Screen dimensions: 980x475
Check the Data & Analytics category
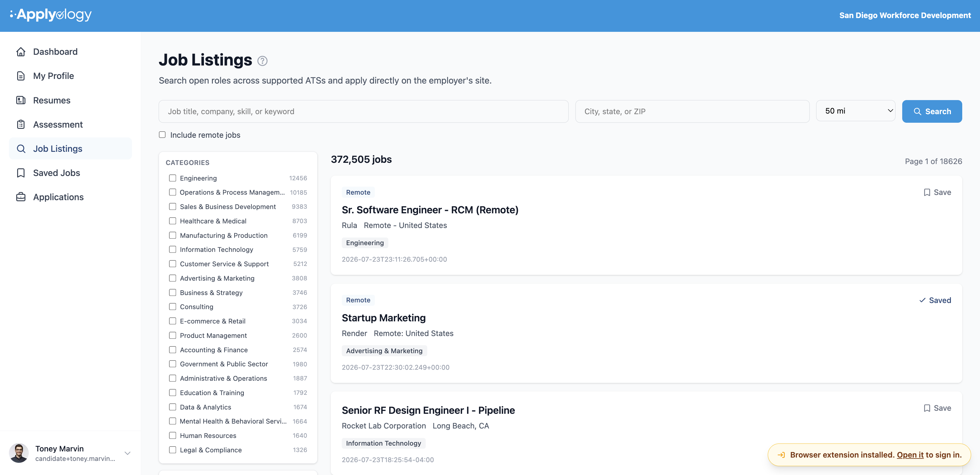point(173,407)
